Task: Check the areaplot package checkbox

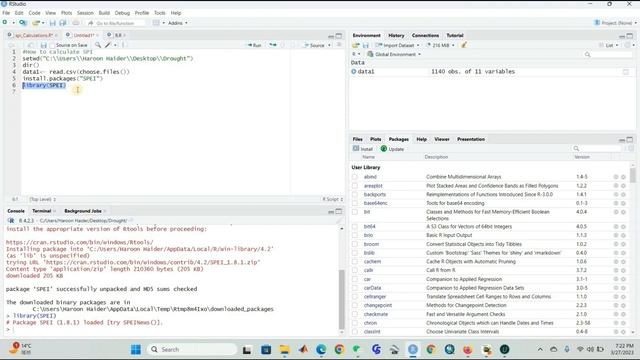Action: click(x=355, y=186)
